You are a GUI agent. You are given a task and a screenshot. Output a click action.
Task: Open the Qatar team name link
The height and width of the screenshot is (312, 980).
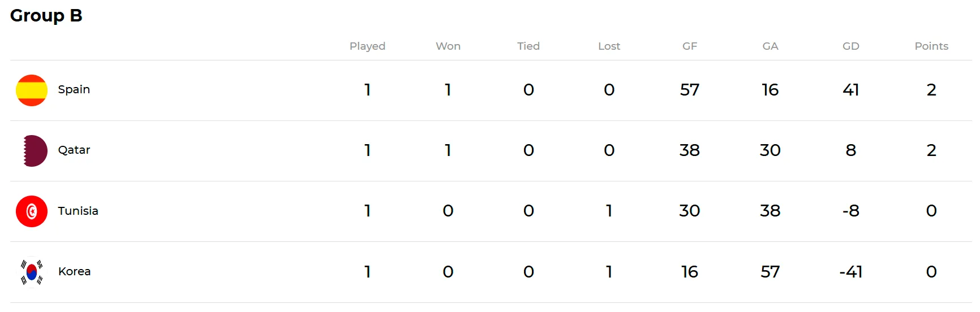tap(74, 150)
